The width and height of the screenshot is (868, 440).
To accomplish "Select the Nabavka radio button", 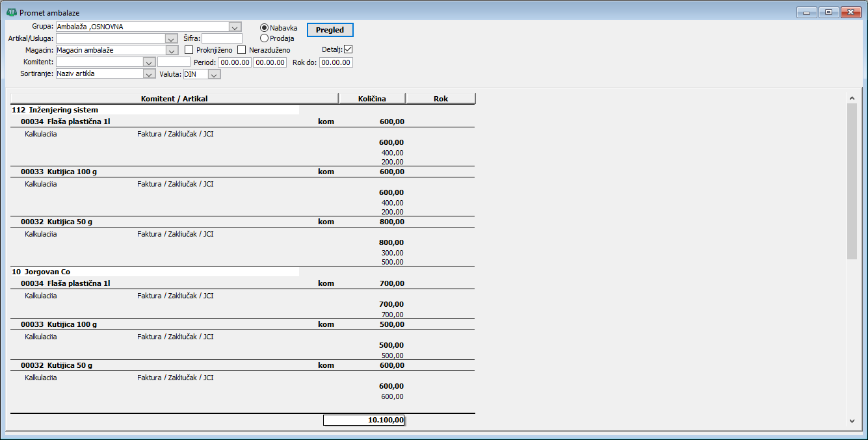I will coord(265,28).
